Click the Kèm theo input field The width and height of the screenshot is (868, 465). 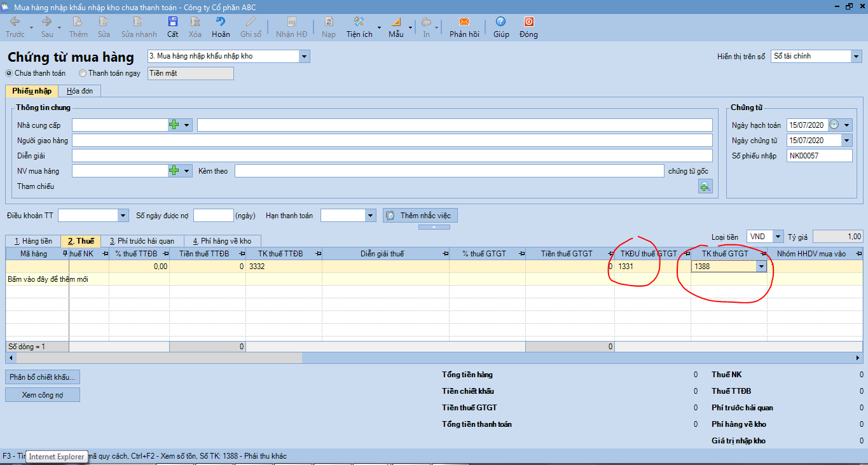click(450, 170)
